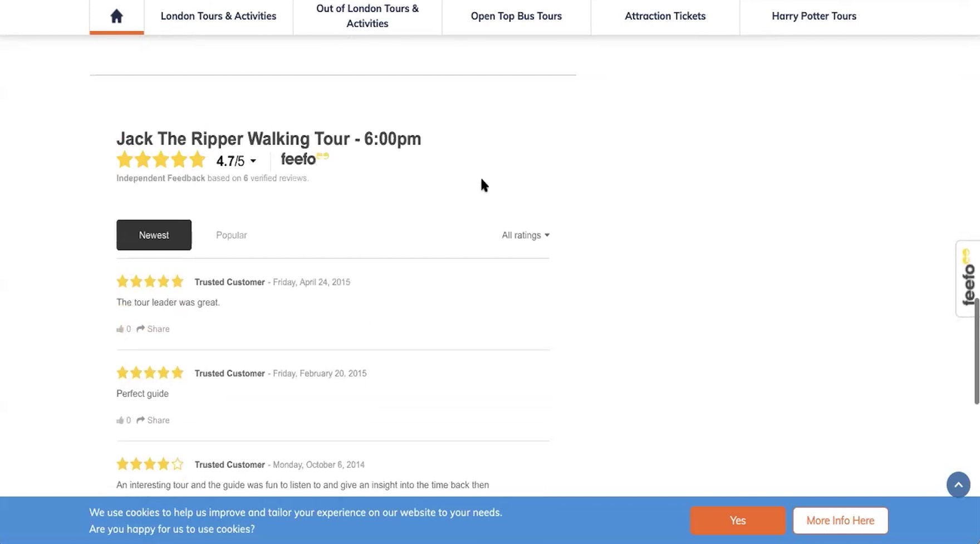
Task: Open the Feefo side tab widget
Action: click(x=968, y=279)
